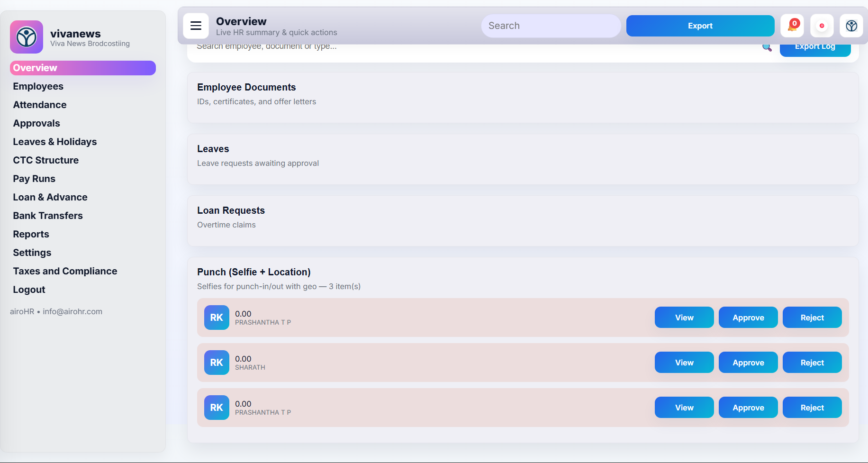Go to the Pay Runs page
The image size is (868, 463).
click(34, 179)
